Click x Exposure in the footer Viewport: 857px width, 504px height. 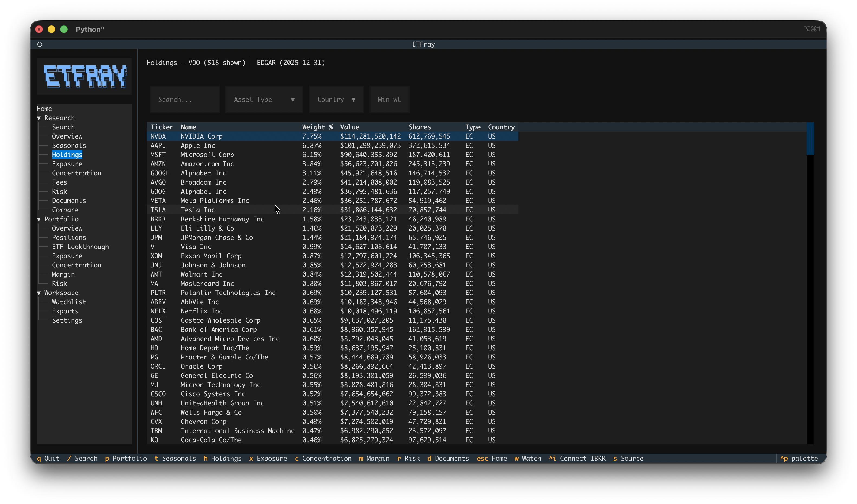click(268, 459)
